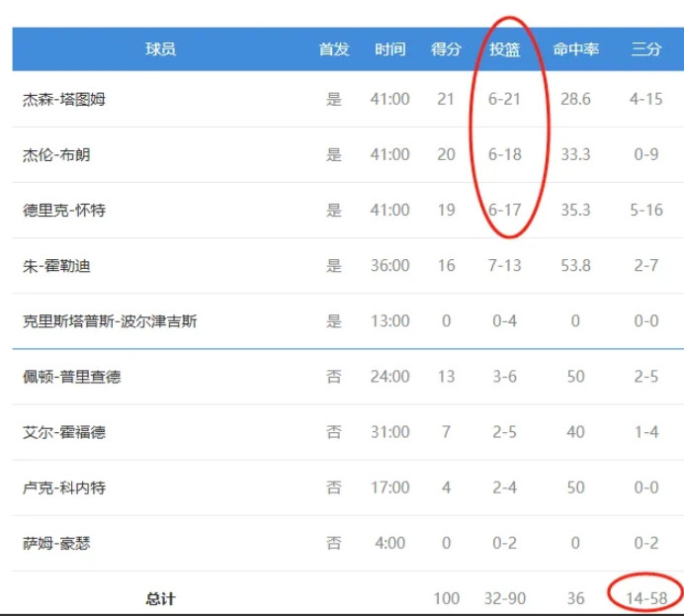Click the 球员 column header
Screen dimensions: 684x616
tap(160, 48)
